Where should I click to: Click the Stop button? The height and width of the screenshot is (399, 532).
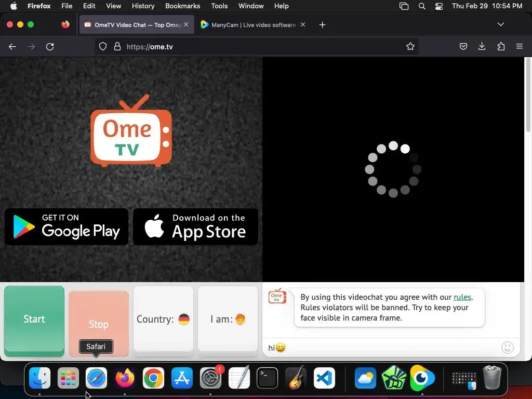99,324
